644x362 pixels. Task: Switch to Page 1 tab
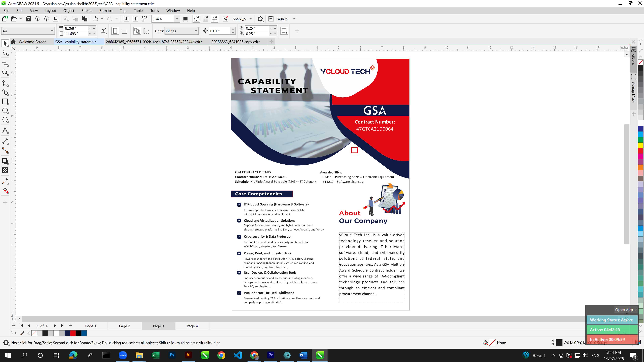click(x=91, y=326)
